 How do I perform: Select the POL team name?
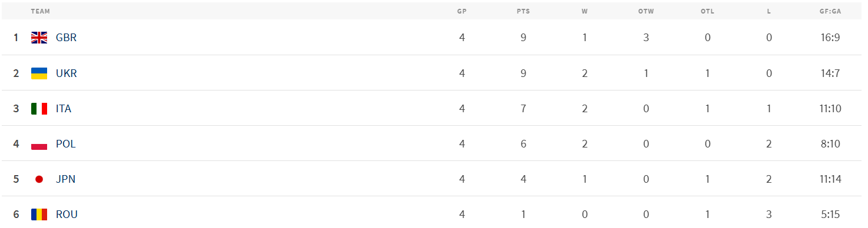click(65, 144)
